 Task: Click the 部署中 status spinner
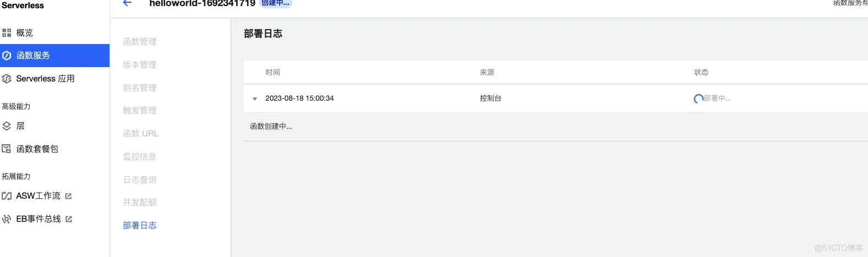[x=698, y=99]
